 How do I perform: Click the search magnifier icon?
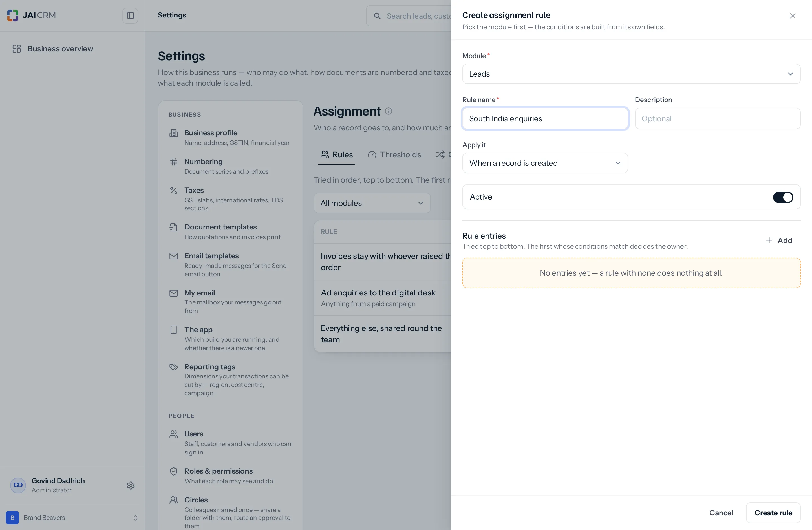pyautogui.click(x=377, y=16)
